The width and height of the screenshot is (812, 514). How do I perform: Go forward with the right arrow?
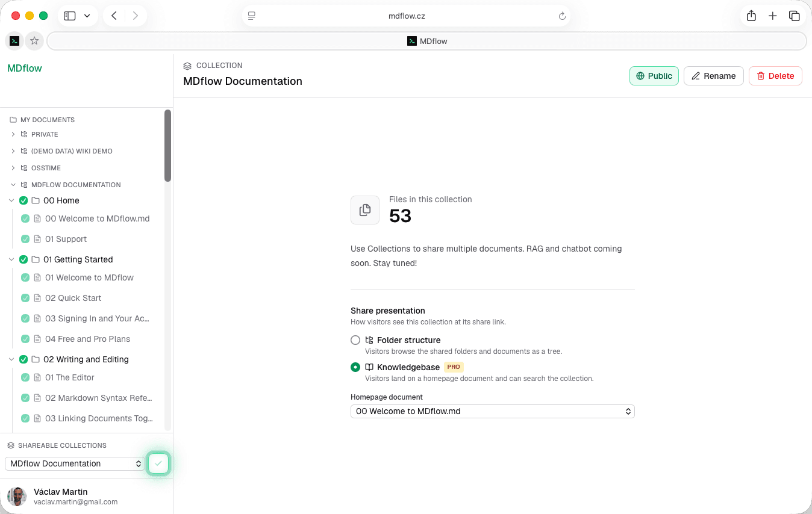(136, 16)
